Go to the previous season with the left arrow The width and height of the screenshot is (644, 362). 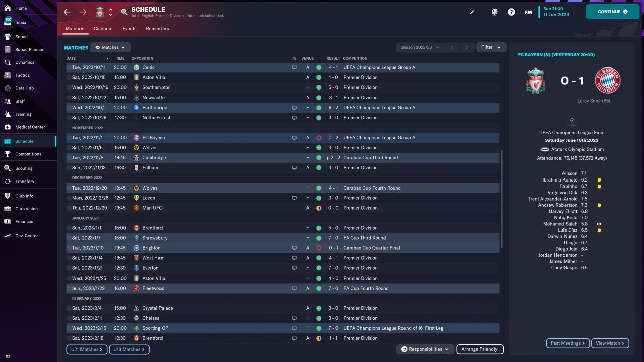click(x=452, y=47)
